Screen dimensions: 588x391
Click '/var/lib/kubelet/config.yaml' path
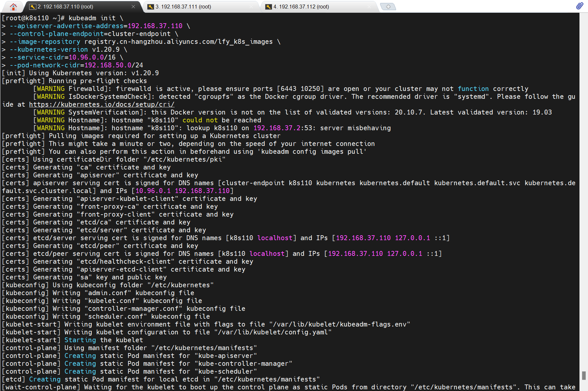pyautogui.click(x=273, y=332)
